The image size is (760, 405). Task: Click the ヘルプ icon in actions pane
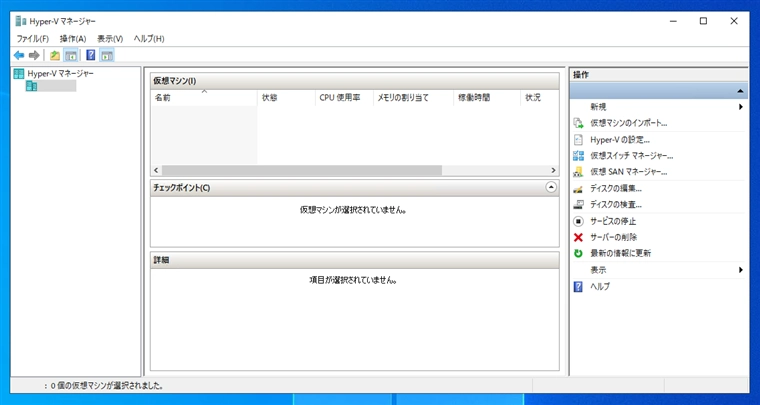tap(578, 286)
